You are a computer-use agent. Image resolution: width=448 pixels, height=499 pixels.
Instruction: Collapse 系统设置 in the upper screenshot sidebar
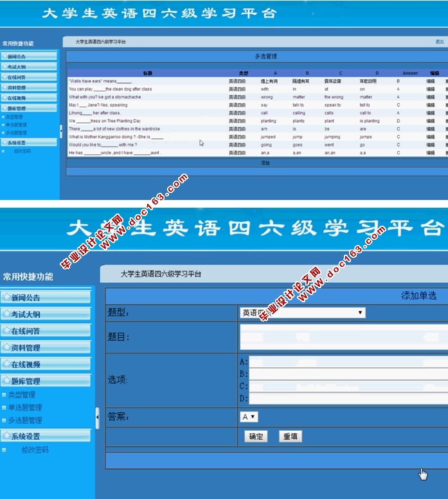[x=29, y=143]
